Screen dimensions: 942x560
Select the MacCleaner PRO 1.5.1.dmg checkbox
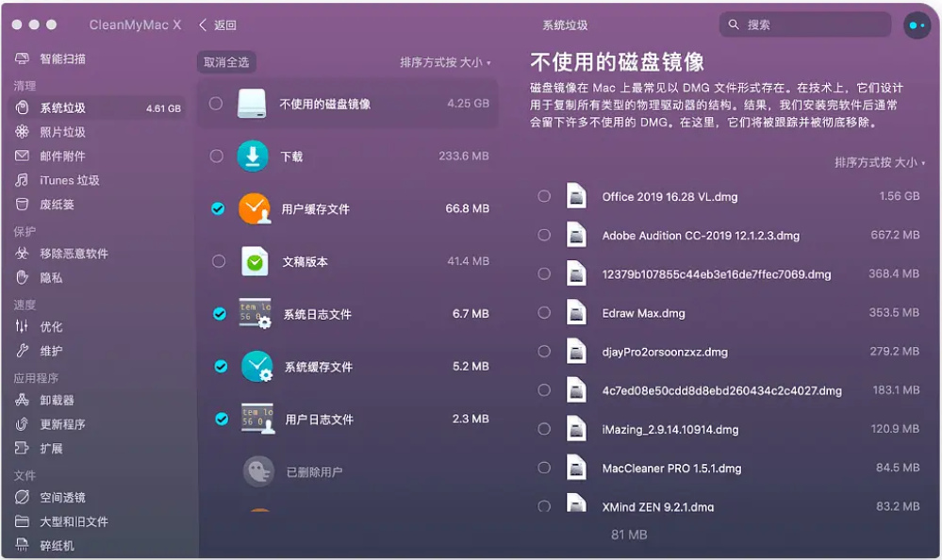point(544,468)
